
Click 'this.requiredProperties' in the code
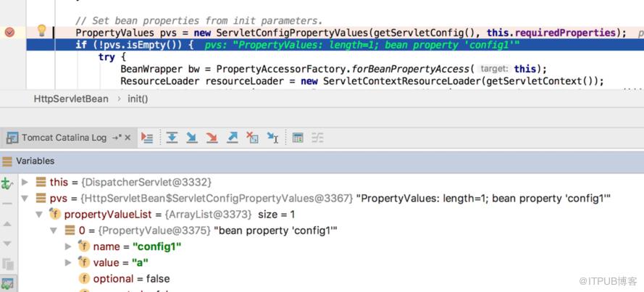551,33
